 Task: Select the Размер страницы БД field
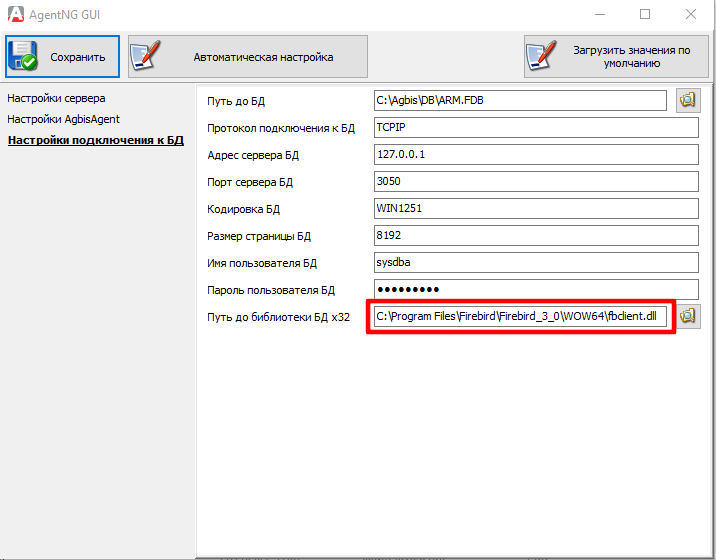click(x=534, y=235)
